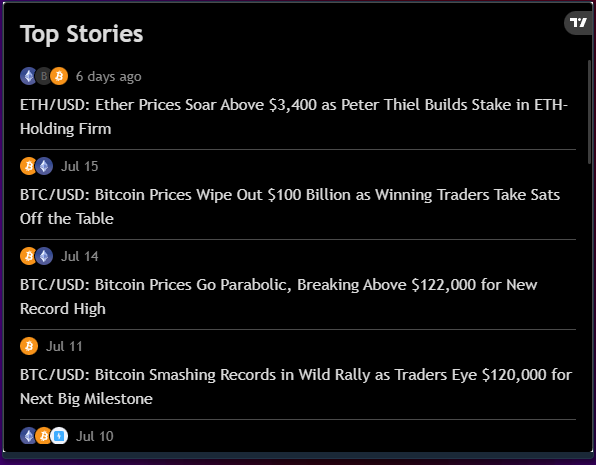The height and width of the screenshot is (465, 596).
Task: Click the Ethereum icon on first story
Action: coord(29,76)
